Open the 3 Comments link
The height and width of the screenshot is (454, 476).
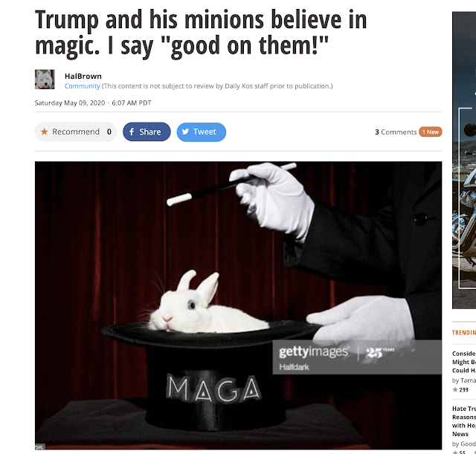pyautogui.click(x=396, y=132)
